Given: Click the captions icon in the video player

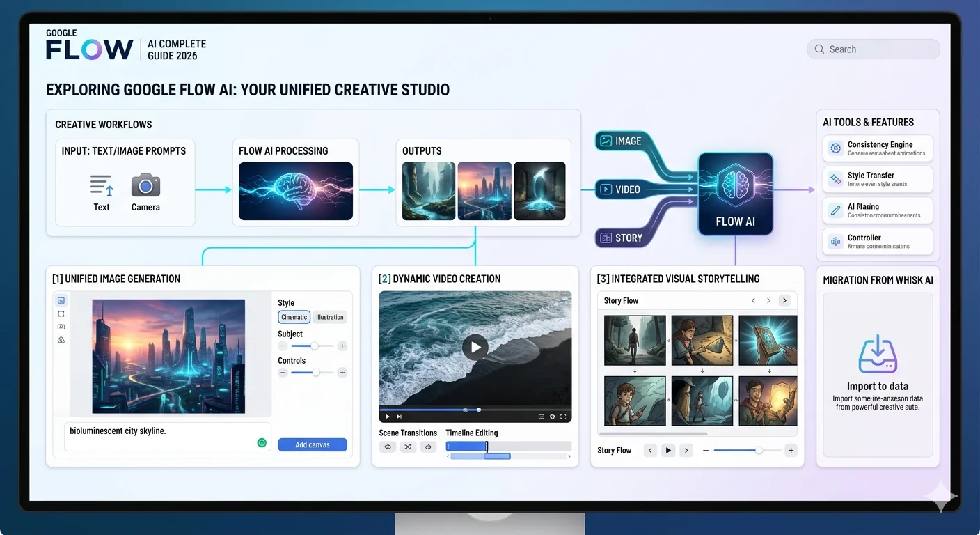Looking at the screenshot, I should pos(541,417).
